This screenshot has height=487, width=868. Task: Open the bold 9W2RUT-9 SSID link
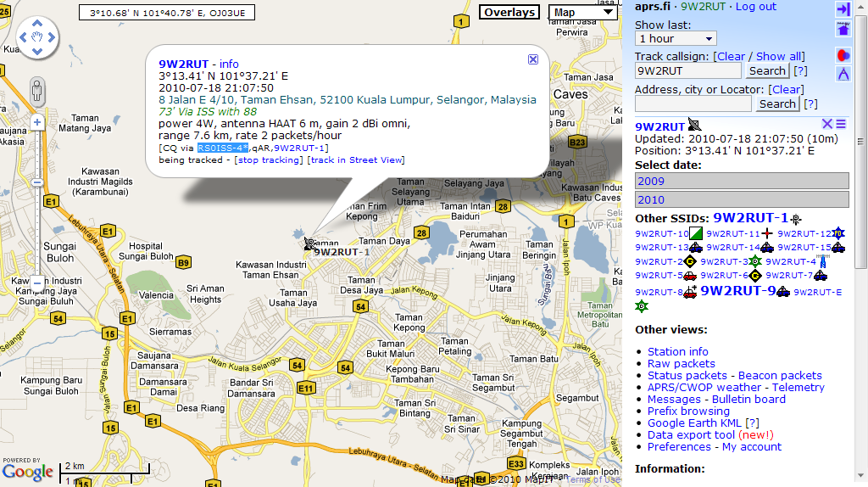point(738,291)
